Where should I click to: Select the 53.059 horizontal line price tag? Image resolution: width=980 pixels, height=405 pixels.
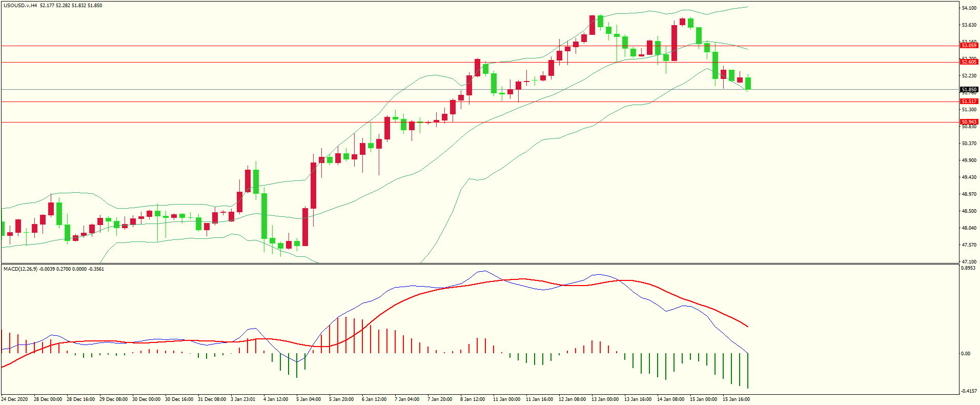(x=969, y=46)
